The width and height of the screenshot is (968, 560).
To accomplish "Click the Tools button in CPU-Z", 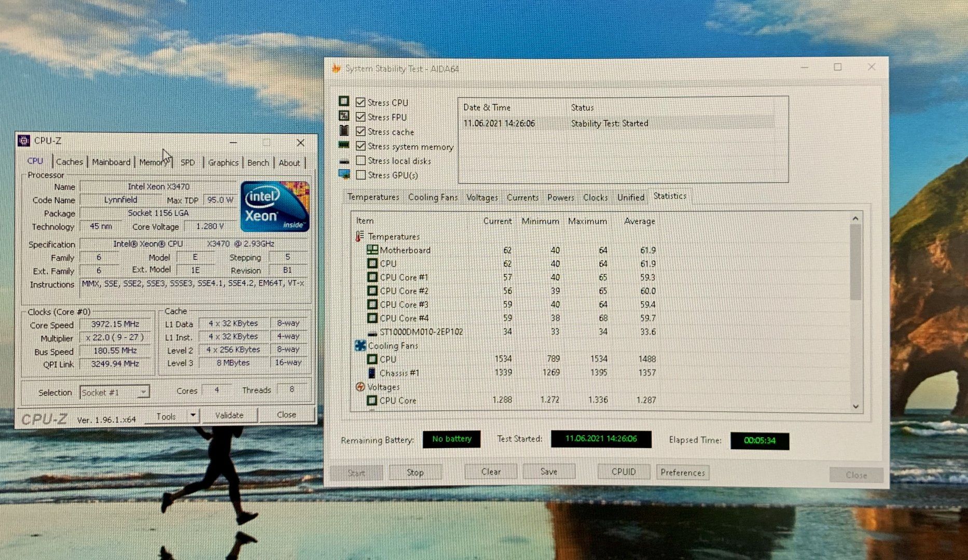I will pos(166,416).
